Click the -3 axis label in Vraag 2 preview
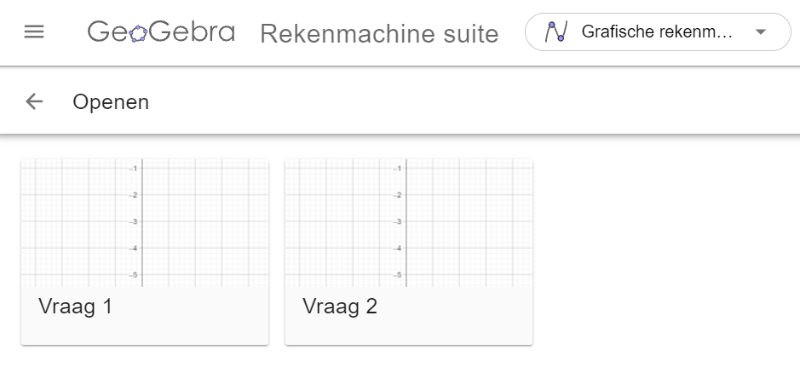 click(398, 222)
